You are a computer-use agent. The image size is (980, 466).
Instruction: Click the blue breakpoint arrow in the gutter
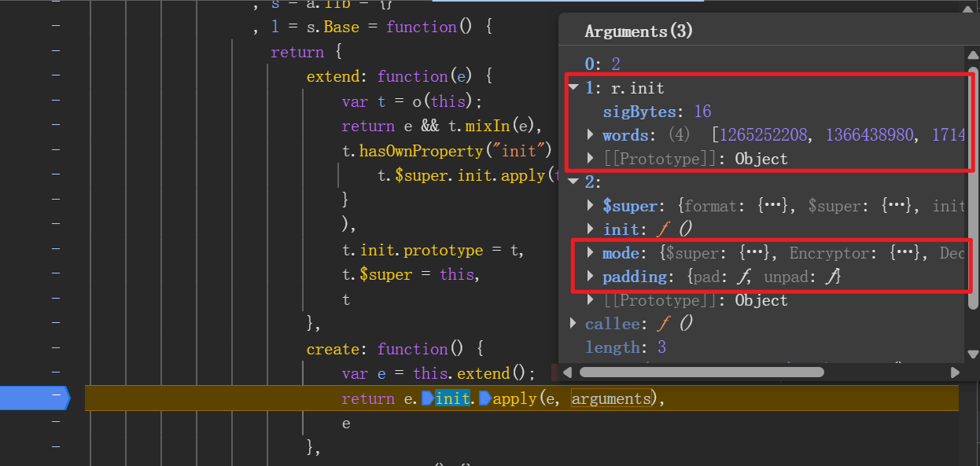tap(35, 398)
